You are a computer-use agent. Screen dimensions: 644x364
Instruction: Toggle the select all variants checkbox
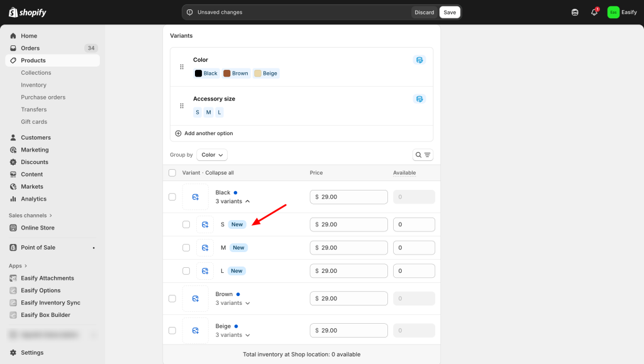[172, 173]
